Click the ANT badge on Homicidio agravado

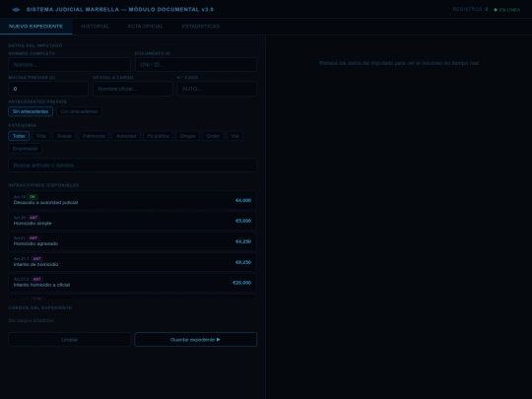[x=33, y=238]
